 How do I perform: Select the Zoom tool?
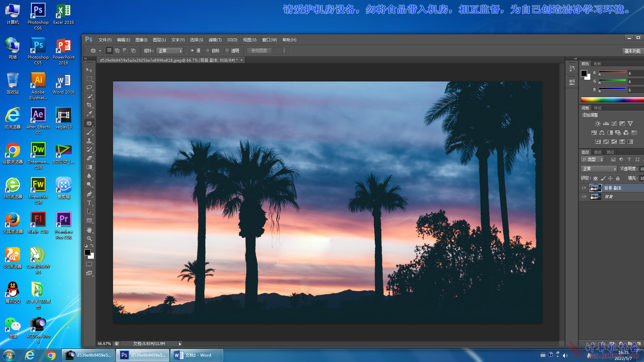click(x=89, y=239)
